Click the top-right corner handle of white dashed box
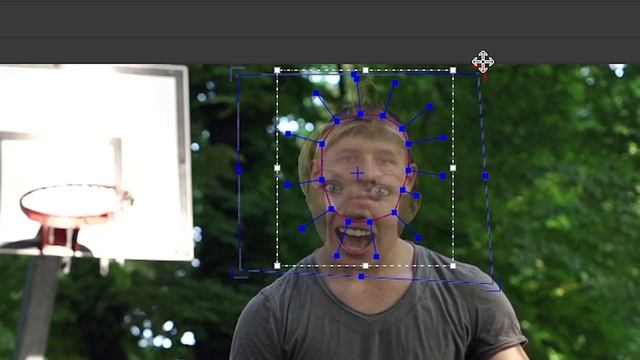This screenshot has width=640, height=360. 453,70
